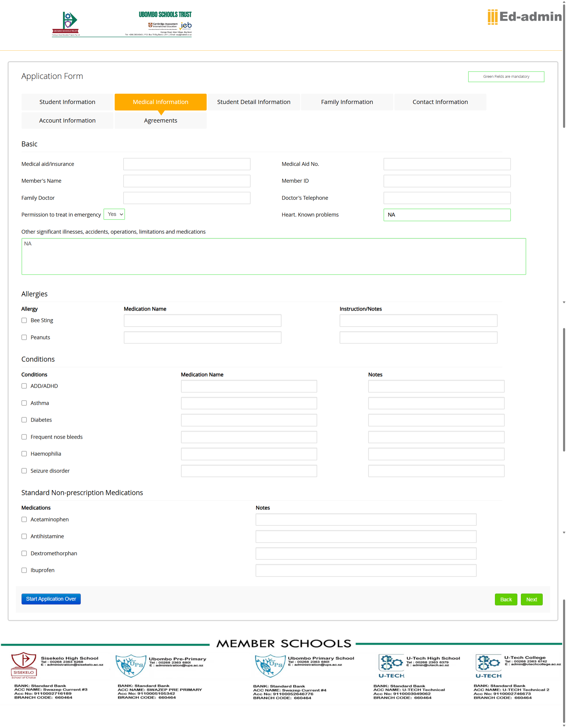The height and width of the screenshot is (728, 566).
Task: Click the Doctor's Telephone field
Action: point(447,198)
